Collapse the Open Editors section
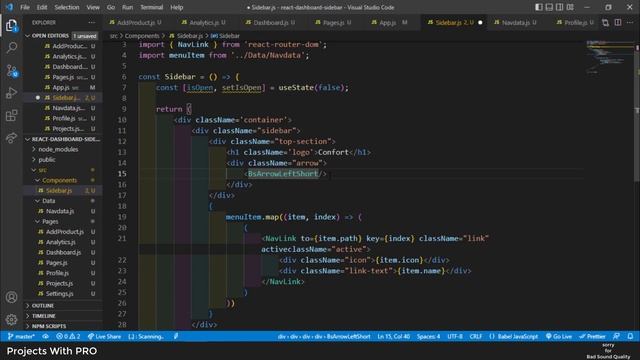The height and width of the screenshot is (360, 640). (x=50, y=36)
